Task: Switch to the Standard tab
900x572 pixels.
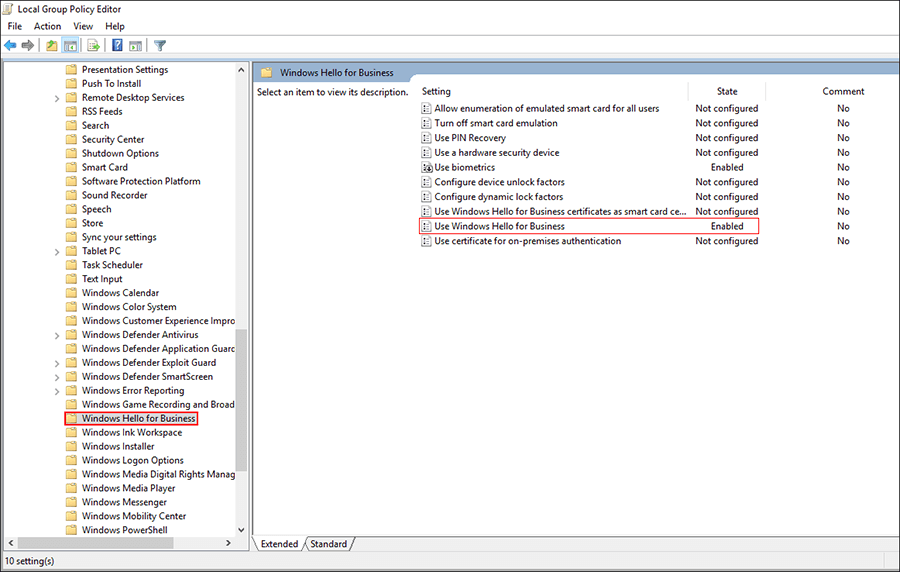Action: pyautogui.click(x=329, y=544)
